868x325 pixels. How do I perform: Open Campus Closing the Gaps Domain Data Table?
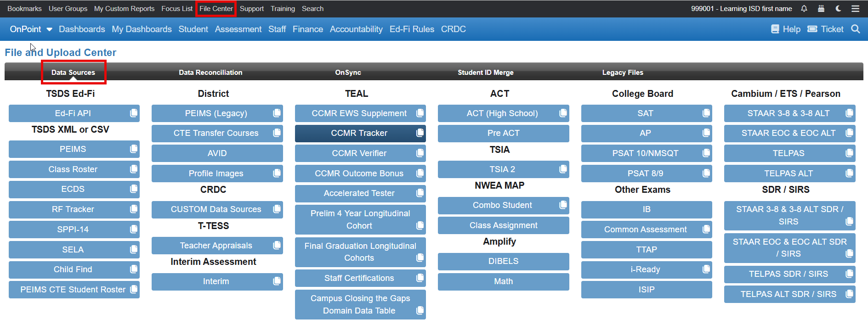[360, 304]
